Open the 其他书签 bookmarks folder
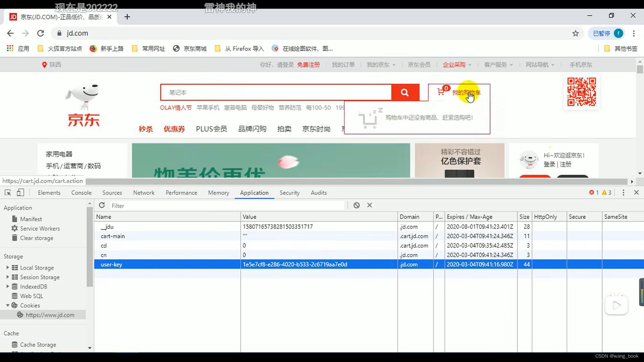 point(621,49)
